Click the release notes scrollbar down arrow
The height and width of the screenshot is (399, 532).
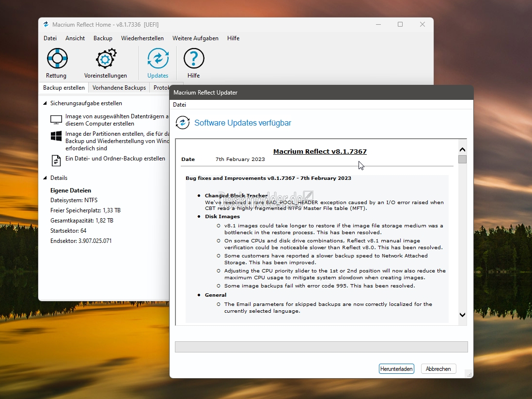coord(462,315)
